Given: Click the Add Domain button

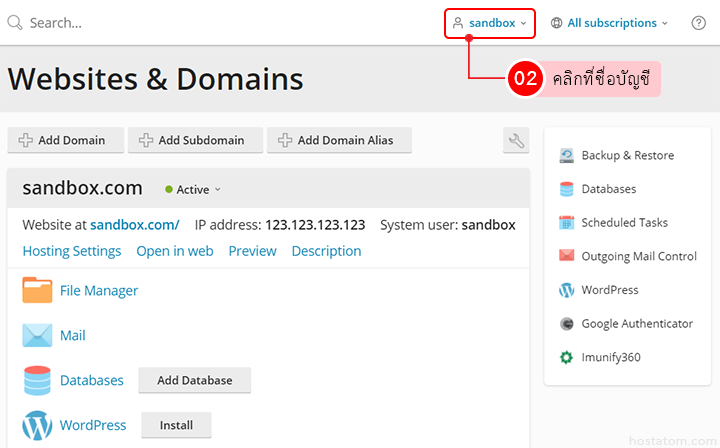Looking at the screenshot, I should coord(64,141).
